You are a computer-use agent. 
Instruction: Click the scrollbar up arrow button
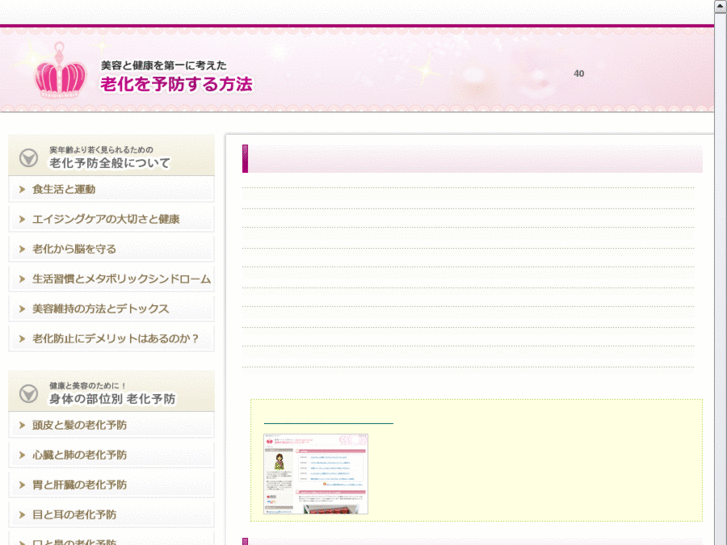[721, 5]
